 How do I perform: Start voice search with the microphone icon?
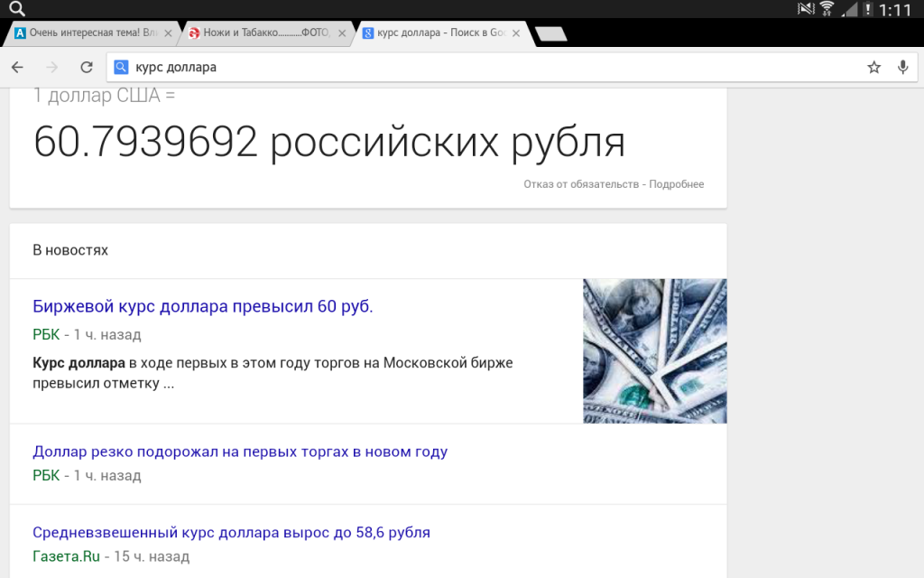[x=902, y=67]
